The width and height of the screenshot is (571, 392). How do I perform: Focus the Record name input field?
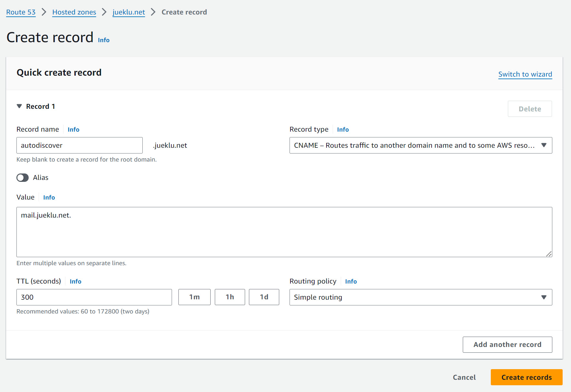pos(79,145)
